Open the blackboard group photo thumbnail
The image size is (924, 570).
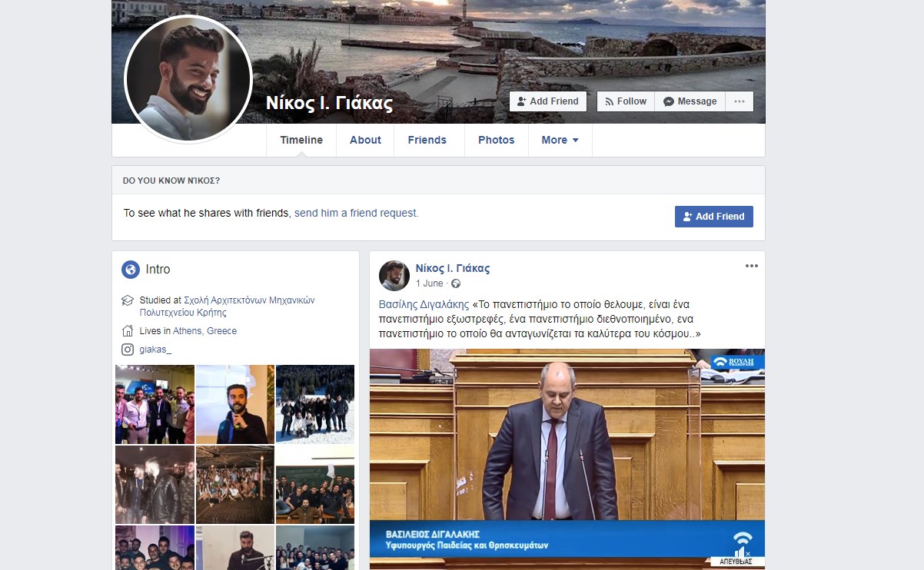pos(315,485)
